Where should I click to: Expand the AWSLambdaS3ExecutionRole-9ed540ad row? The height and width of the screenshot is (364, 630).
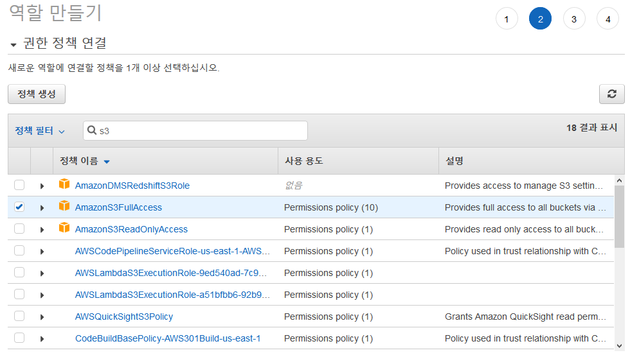[42, 273]
